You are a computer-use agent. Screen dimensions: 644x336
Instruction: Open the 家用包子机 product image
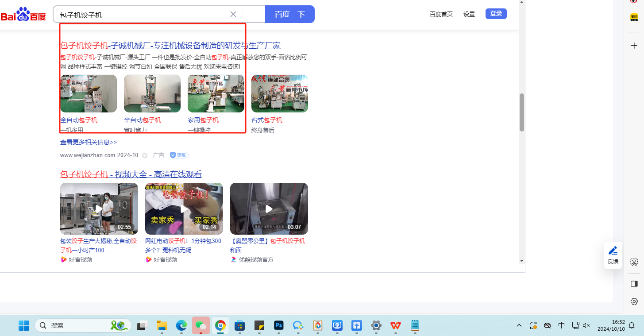216,93
